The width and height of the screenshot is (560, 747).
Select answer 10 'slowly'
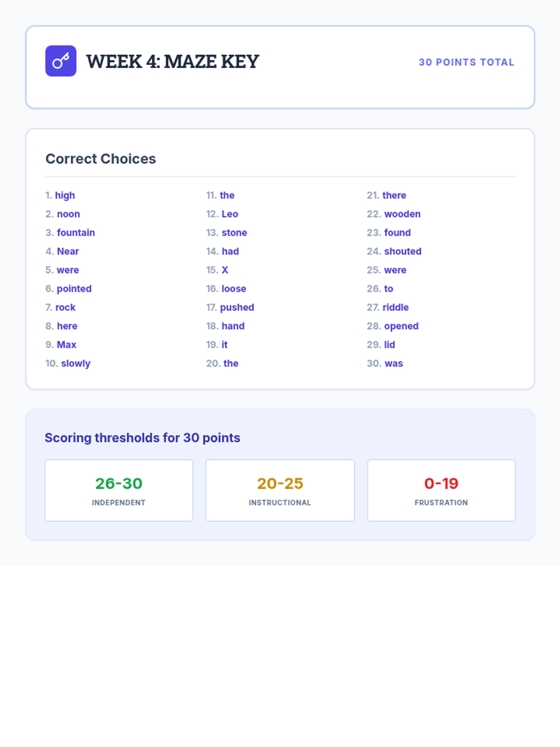tap(75, 363)
